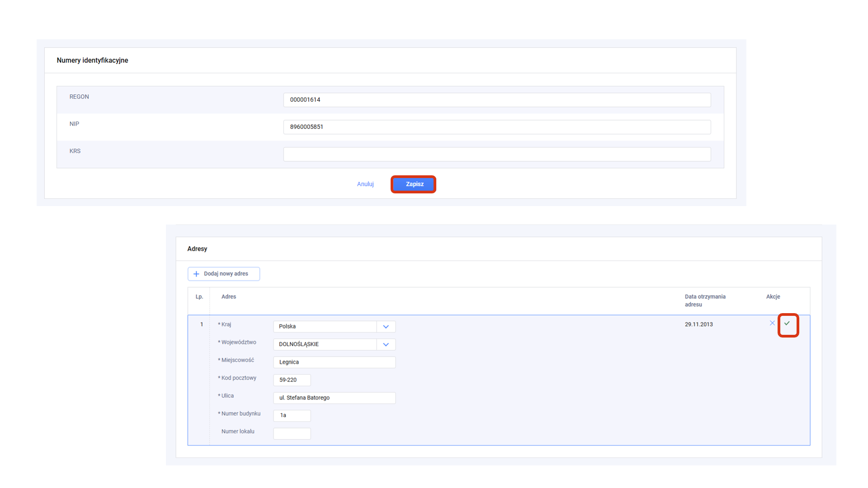868x488 pixels.
Task: Click the Adres column header
Action: coord(228,297)
